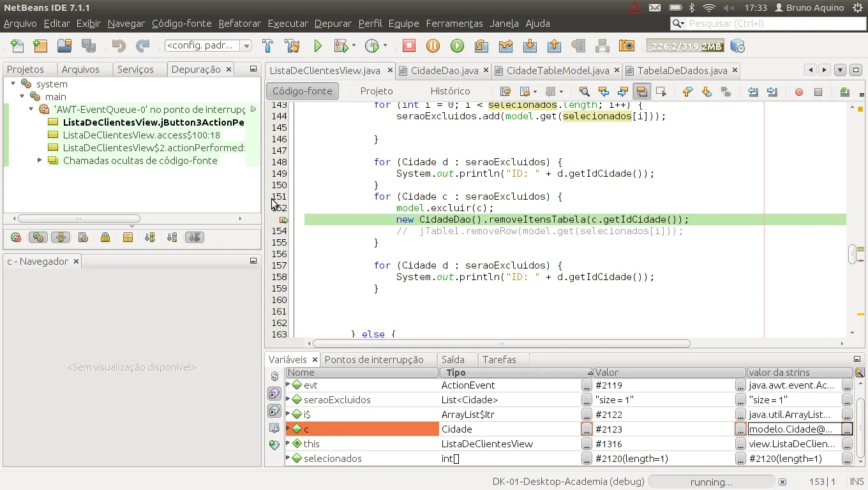
Task: Click the Pesquisar search field
Action: (772, 24)
